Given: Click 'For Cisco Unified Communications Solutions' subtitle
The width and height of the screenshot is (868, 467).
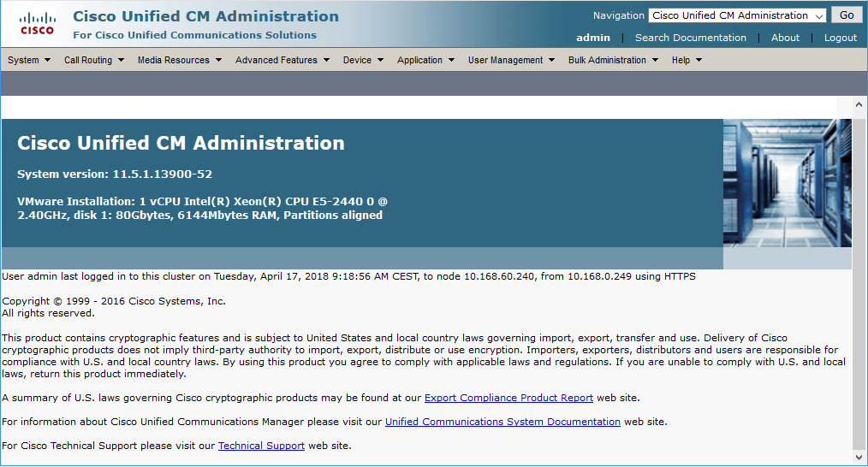Looking at the screenshot, I should click(195, 35).
